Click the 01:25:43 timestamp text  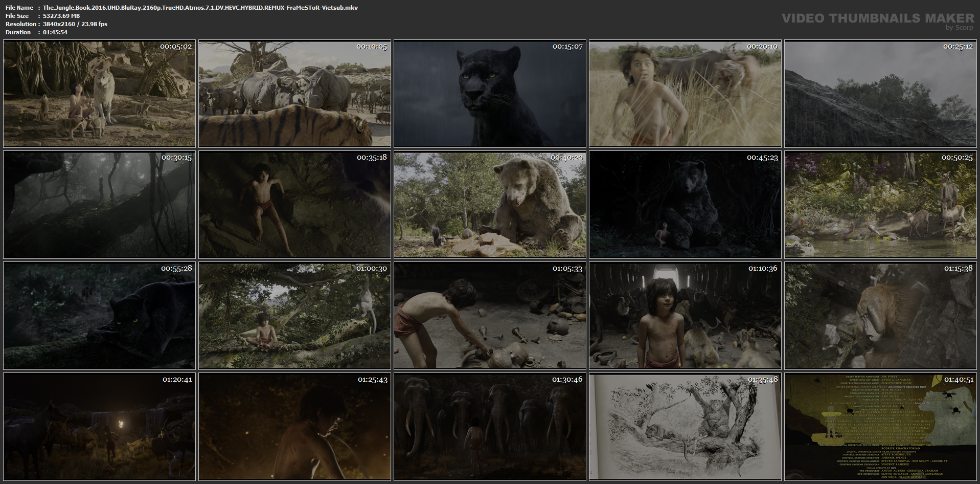[373, 380]
